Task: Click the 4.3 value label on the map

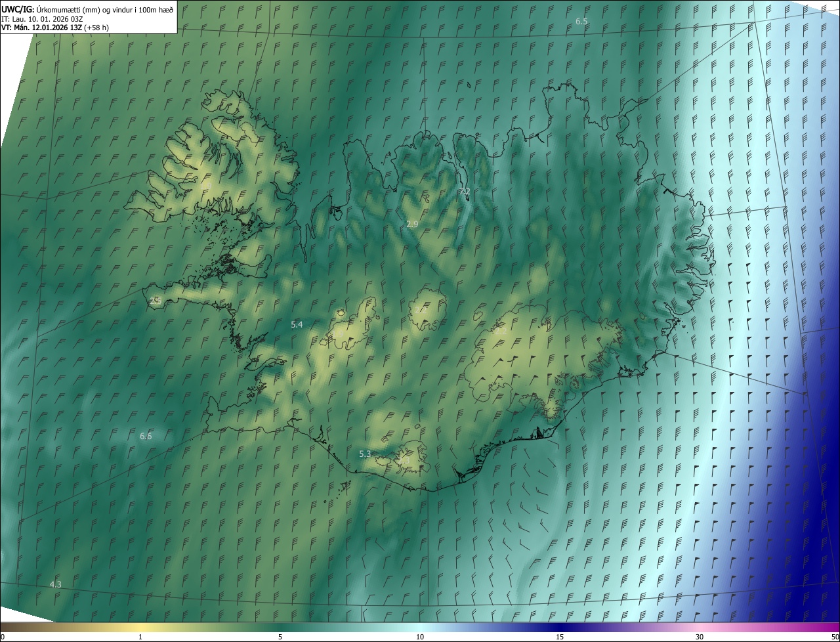Action: pos(56,584)
